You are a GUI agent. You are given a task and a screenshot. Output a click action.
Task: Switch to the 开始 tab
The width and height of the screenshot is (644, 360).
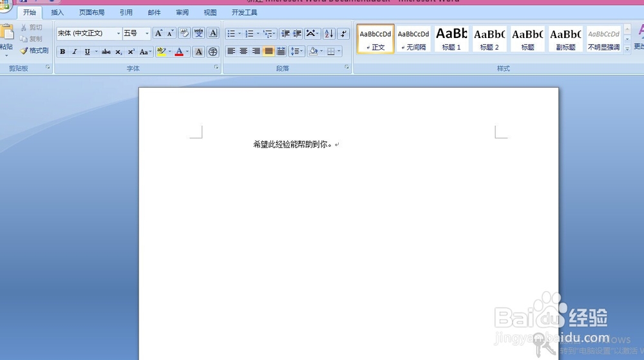tap(30, 12)
